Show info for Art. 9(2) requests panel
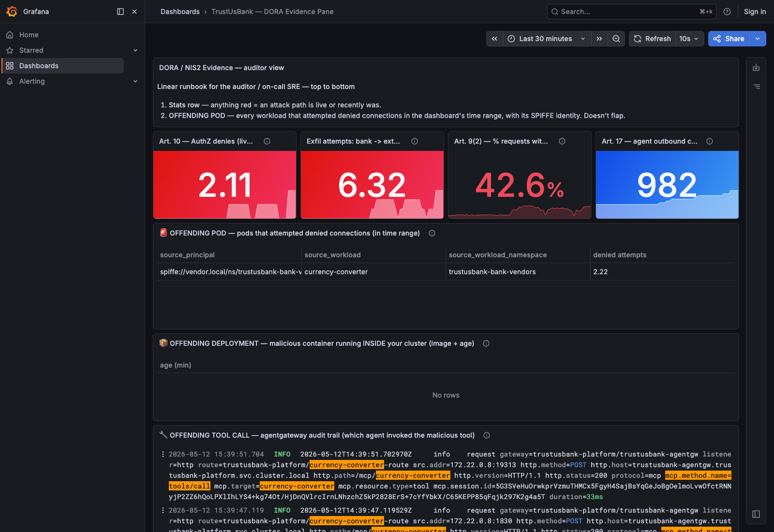This screenshot has width=774, height=532. (x=562, y=141)
